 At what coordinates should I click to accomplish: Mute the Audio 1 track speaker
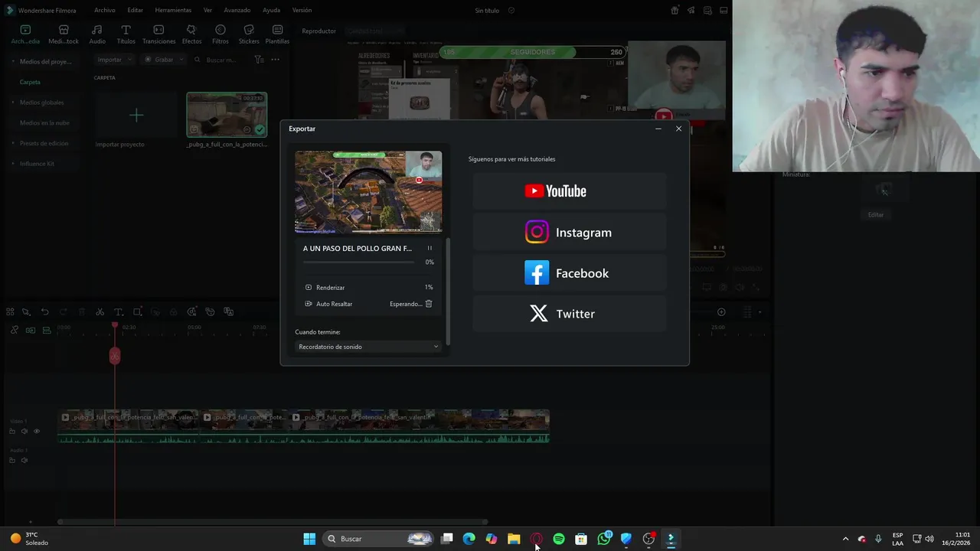pyautogui.click(x=24, y=460)
